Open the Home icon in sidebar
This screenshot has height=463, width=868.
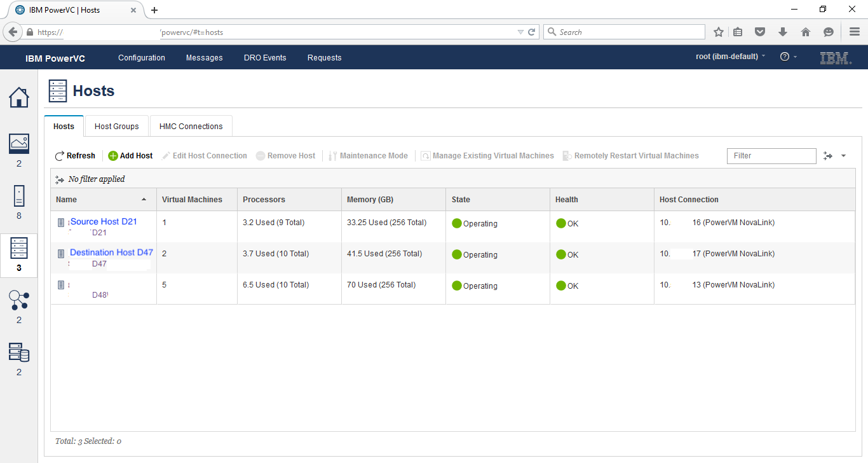coord(18,97)
